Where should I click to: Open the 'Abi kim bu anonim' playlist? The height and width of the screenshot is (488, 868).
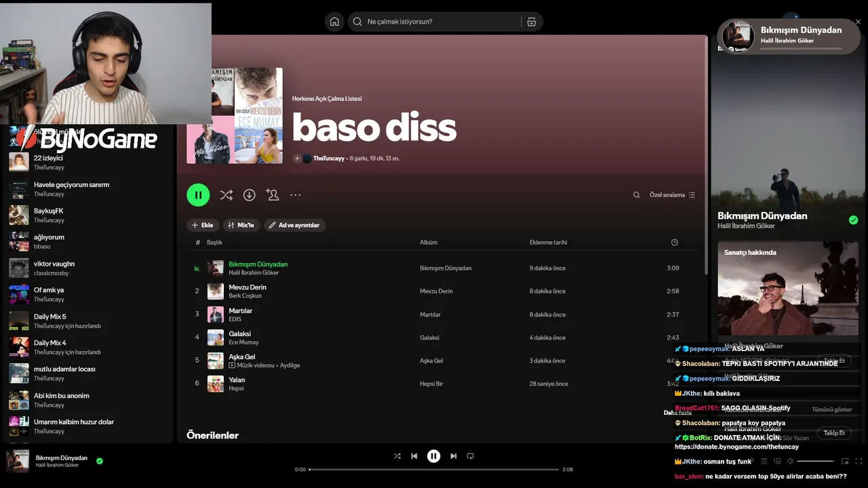tap(88, 401)
